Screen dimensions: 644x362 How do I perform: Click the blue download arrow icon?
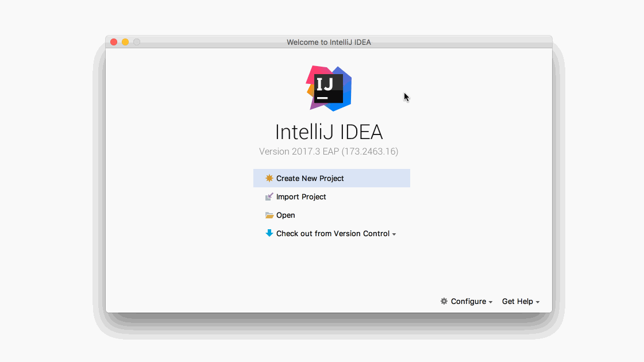click(269, 233)
